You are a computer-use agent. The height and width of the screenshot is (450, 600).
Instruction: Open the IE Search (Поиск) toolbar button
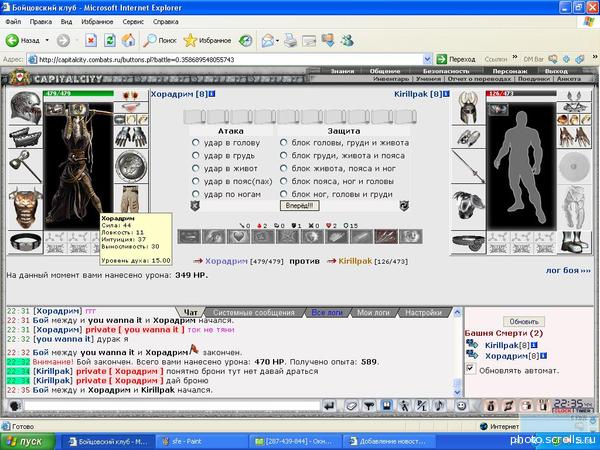pyautogui.click(x=160, y=40)
